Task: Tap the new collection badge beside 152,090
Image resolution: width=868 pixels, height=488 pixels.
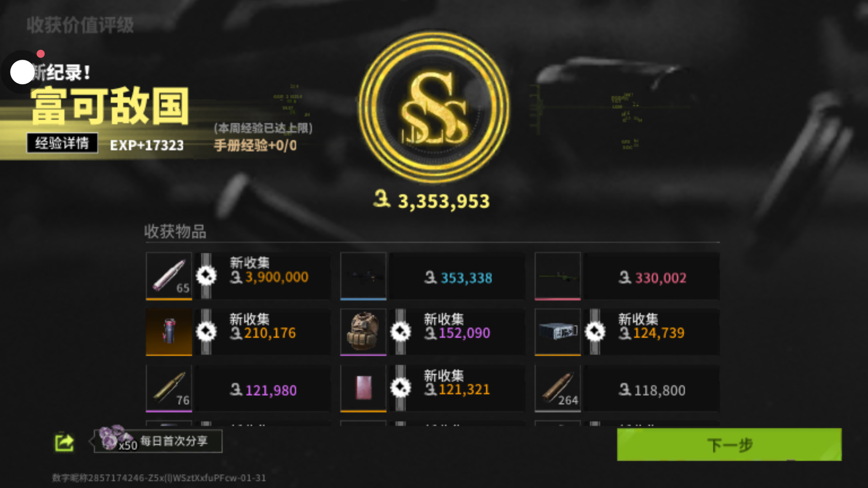Action: (401, 332)
